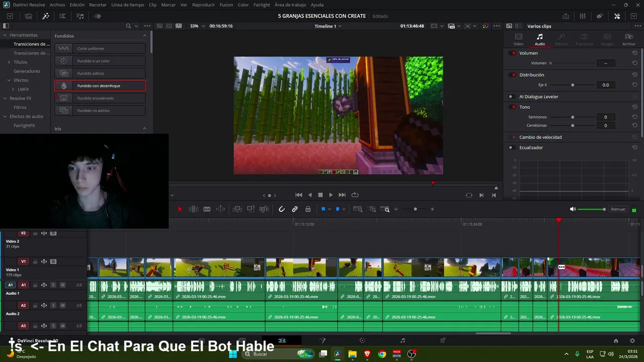Click the Semitonos value field
The height and width of the screenshot is (362, 644).
(x=605, y=117)
